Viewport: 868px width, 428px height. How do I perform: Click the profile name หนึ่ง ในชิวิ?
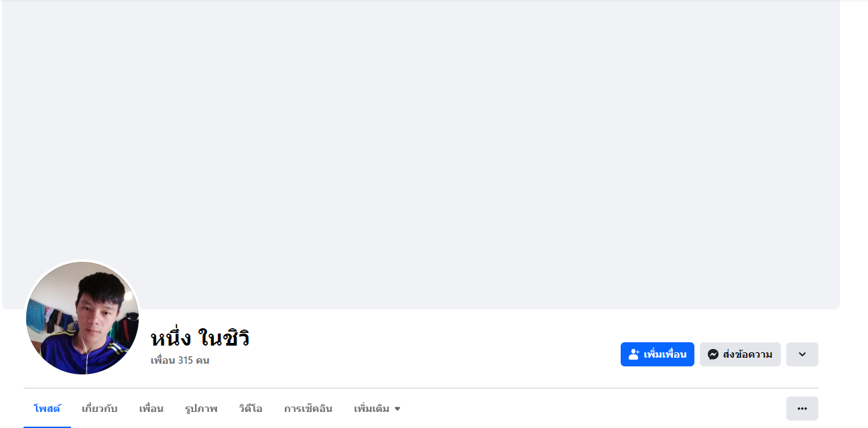click(x=200, y=338)
